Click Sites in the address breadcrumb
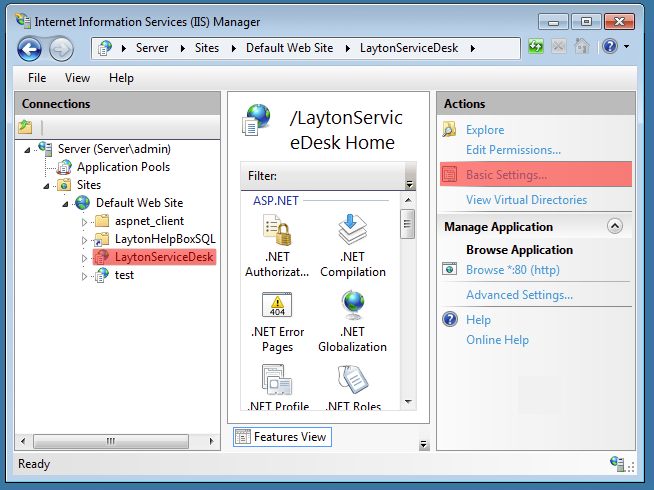Image resolution: width=654 pixels, height=490 pixels. tap(207, 48)
